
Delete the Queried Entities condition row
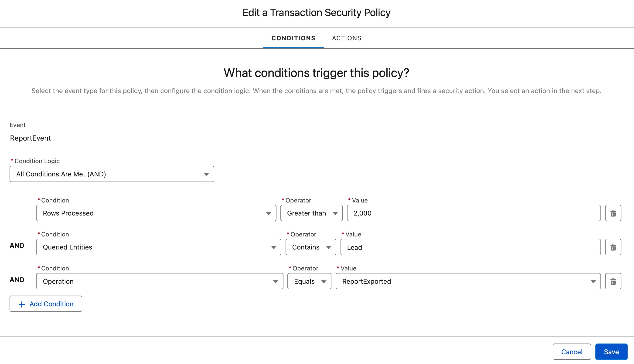[x=613, y=247]
